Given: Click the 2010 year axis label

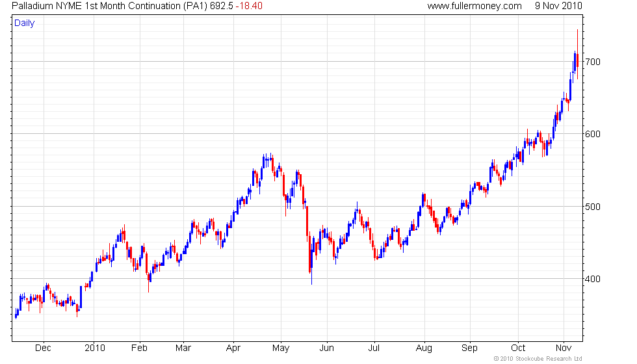Looking at the screenshot, I should 95,348.
